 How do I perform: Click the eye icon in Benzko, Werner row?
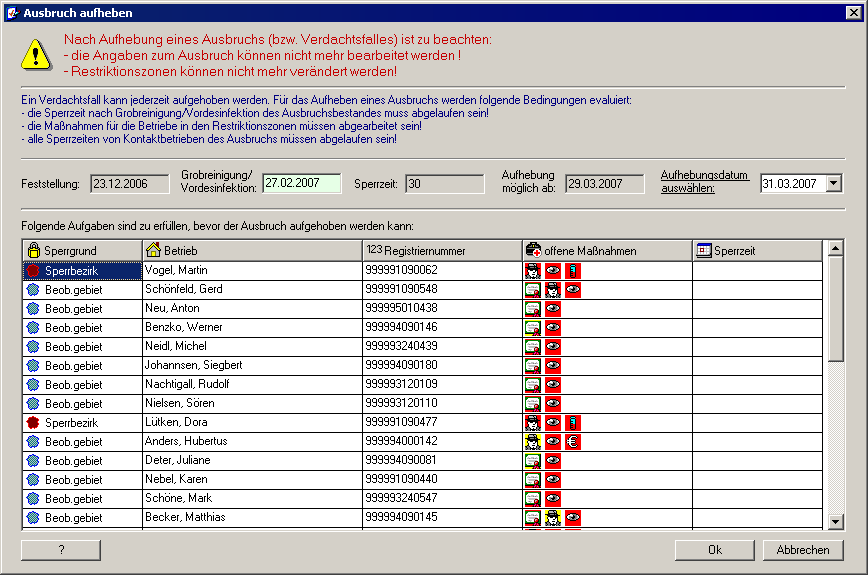tap(553, 328)
